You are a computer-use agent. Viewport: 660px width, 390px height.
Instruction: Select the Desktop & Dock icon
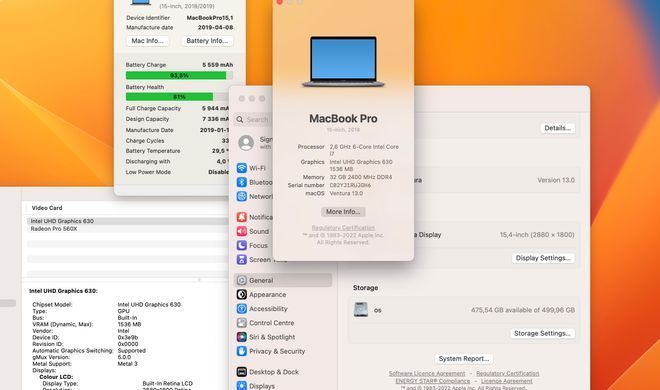pos(242,372)
